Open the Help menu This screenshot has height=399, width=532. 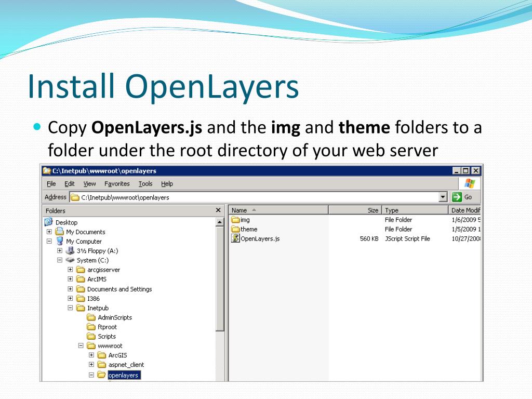tap(167, 183)
